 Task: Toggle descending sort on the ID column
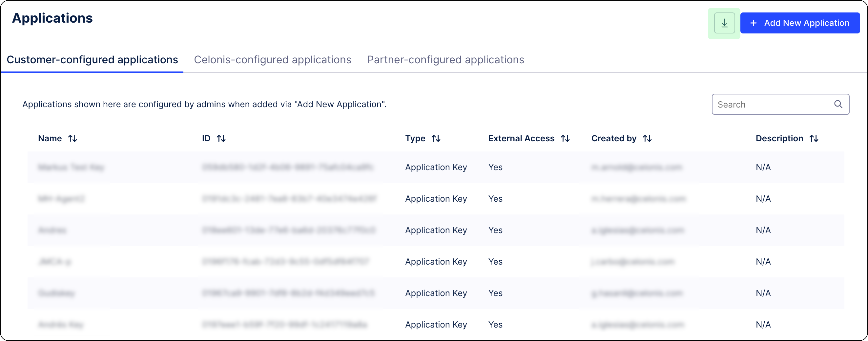(221, 138)
